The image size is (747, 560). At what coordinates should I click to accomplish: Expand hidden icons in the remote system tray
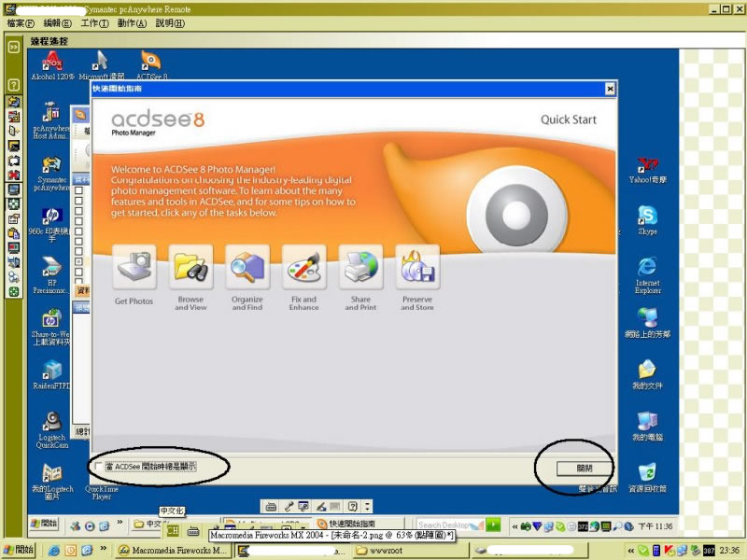pos(515,526)
